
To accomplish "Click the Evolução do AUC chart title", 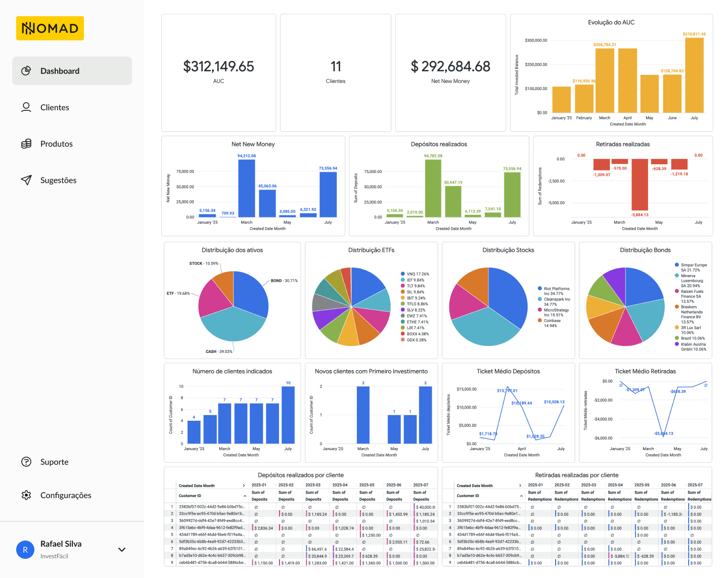I will coord(611,22).
